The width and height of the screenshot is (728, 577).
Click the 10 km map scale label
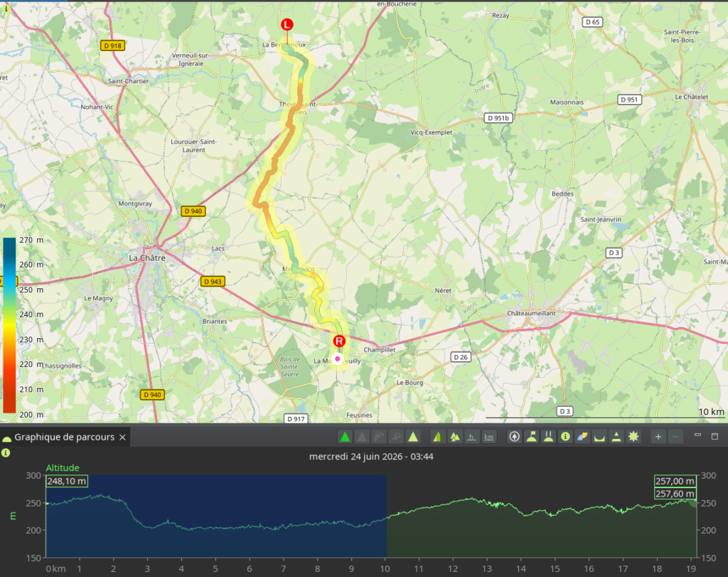(x=711, y=412)
